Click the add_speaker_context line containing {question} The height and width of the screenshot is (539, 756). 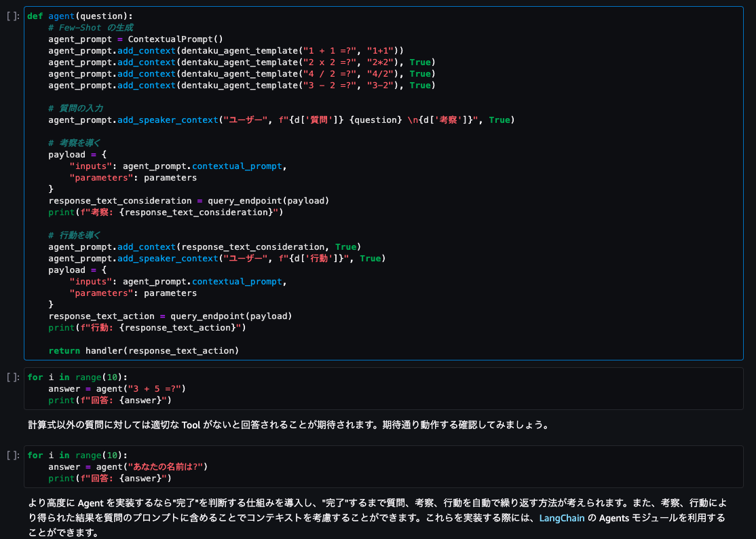pos(282,119)
